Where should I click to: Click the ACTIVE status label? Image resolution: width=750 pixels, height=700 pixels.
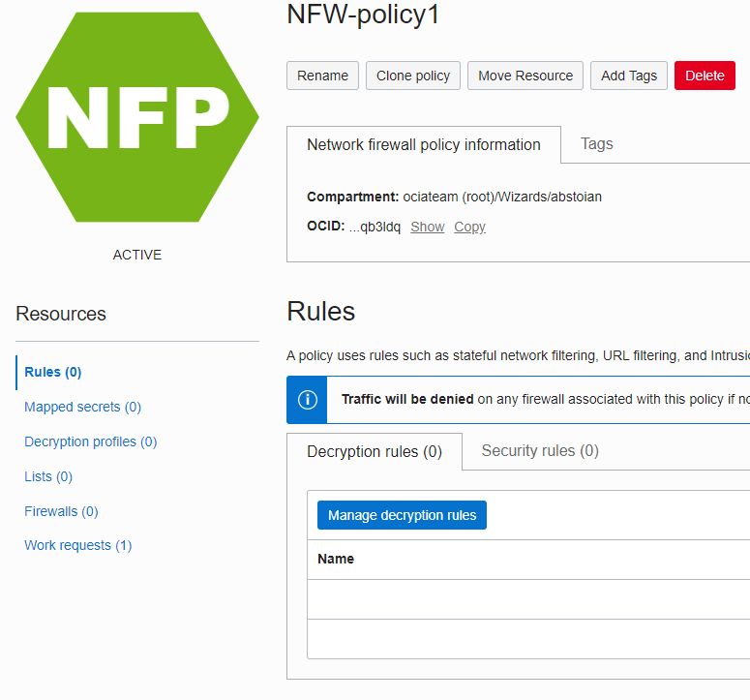[137, 255]
